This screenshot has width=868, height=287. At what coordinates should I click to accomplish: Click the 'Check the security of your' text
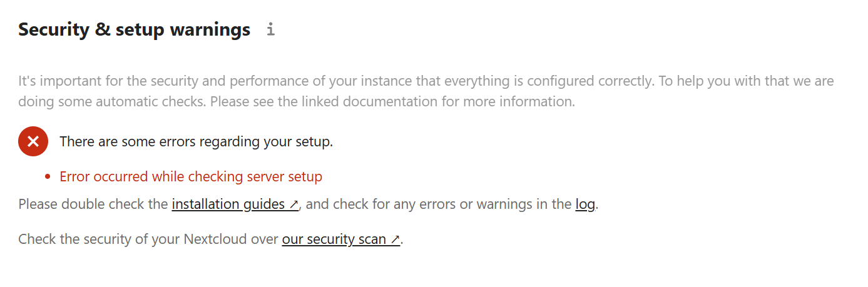[x=99, y=239]
